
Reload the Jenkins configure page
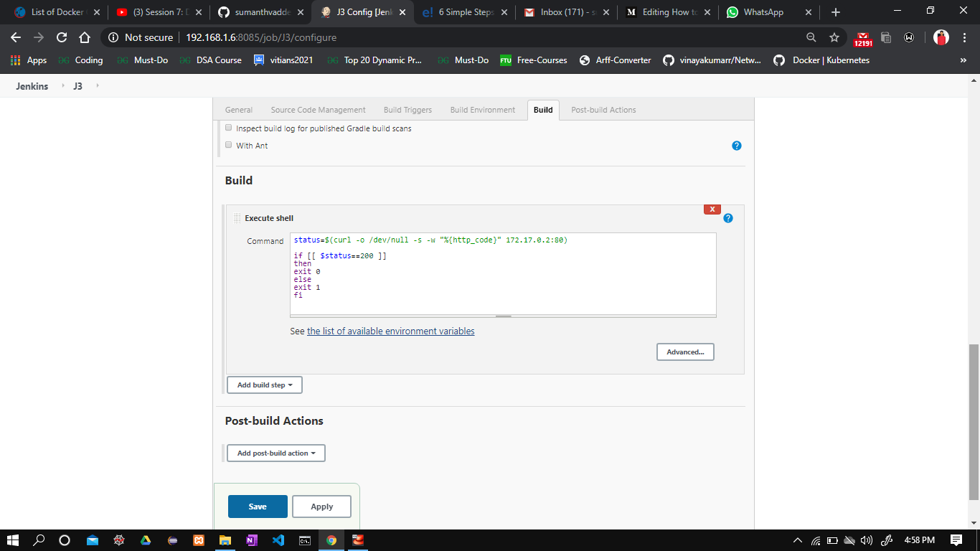[x=62, y=37]
